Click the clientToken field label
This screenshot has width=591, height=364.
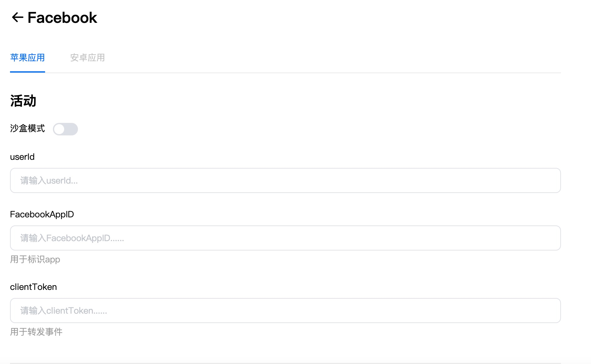pyautogui.click(x=33, y=287)
